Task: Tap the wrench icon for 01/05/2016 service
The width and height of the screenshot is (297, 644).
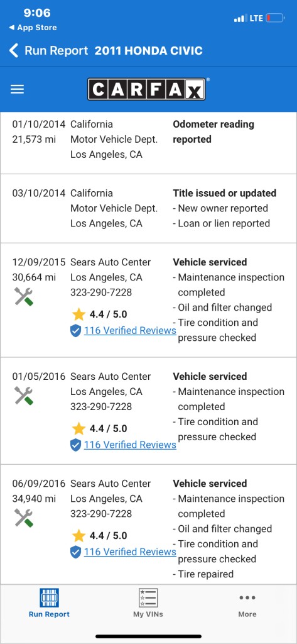Action: tap(23, 396)
